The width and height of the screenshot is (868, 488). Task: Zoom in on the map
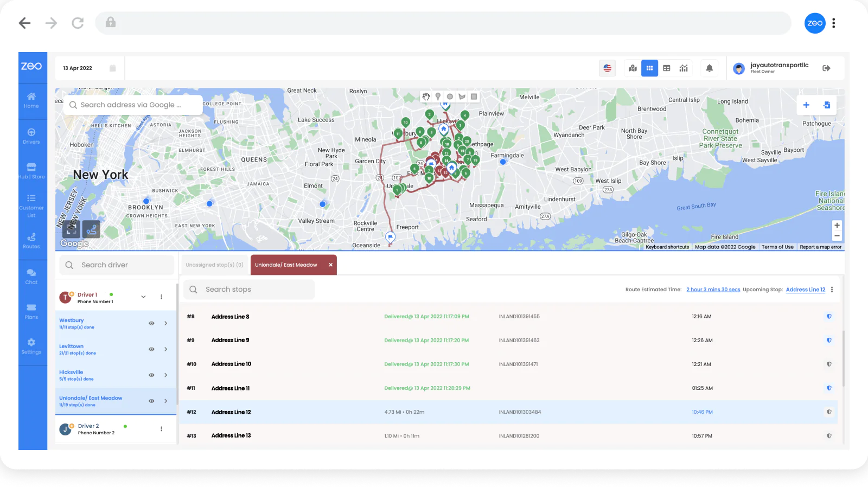(x=837, y=225)
